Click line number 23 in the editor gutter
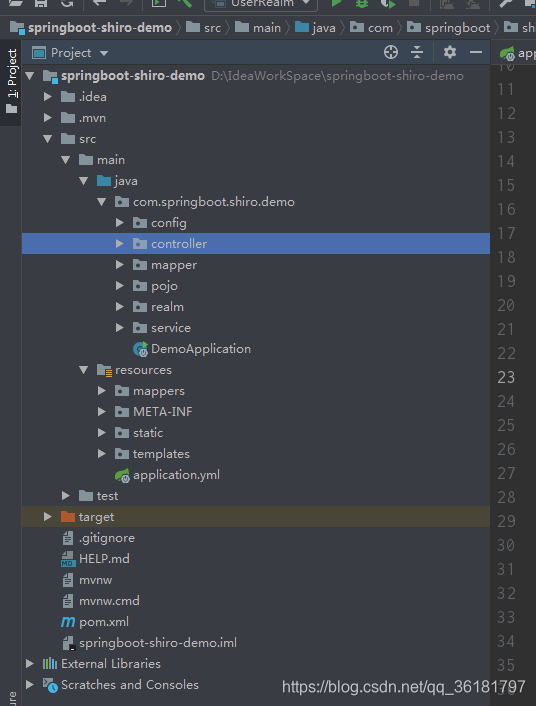 (x=506, y=377)
